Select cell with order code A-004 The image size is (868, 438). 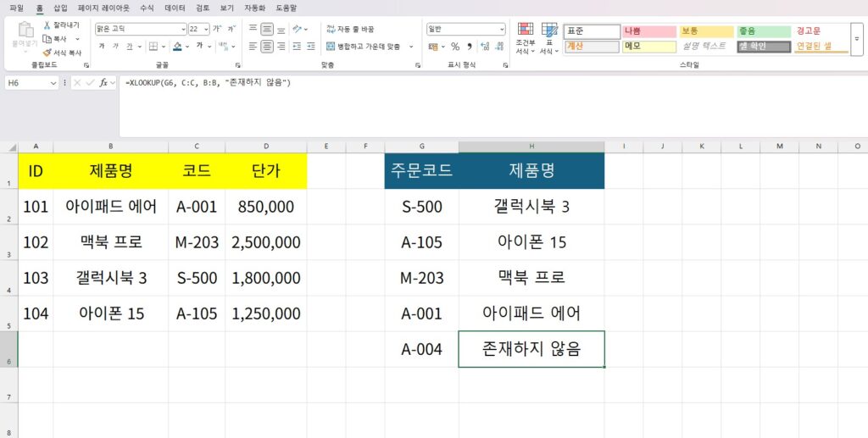click(x=422, y=349)
